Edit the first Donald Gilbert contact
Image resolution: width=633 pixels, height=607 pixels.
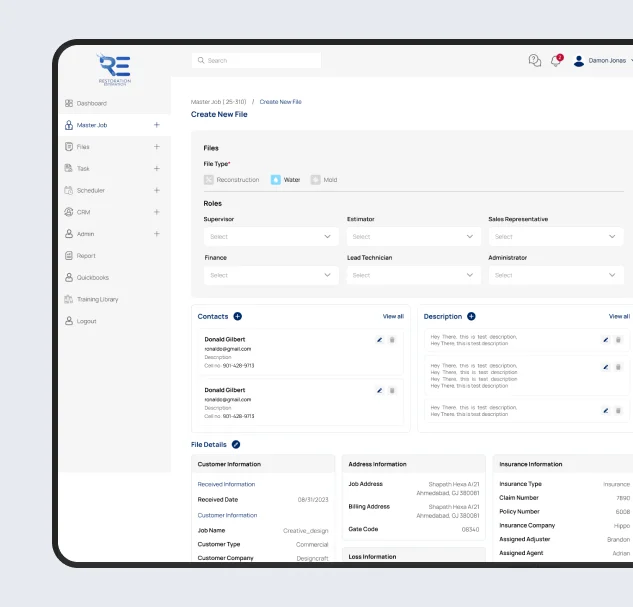pos(379,340)
